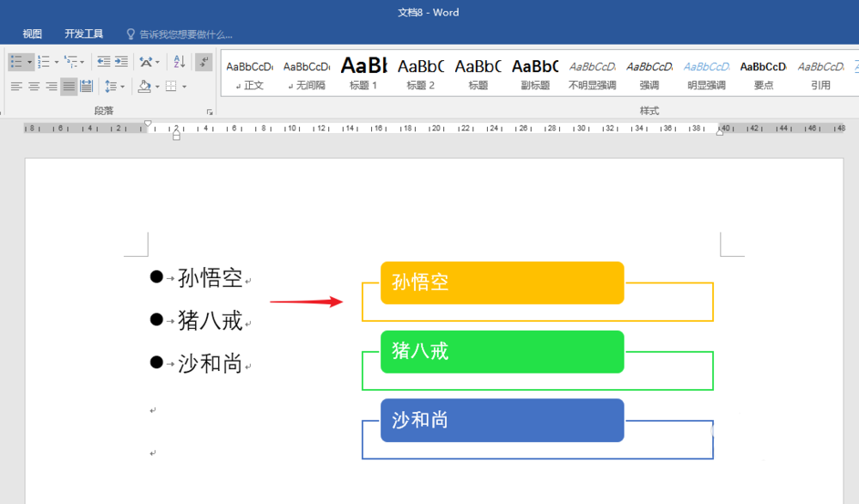Increase paragraph indent
Viewport: 859px width, 504px height.
(121, 61)
